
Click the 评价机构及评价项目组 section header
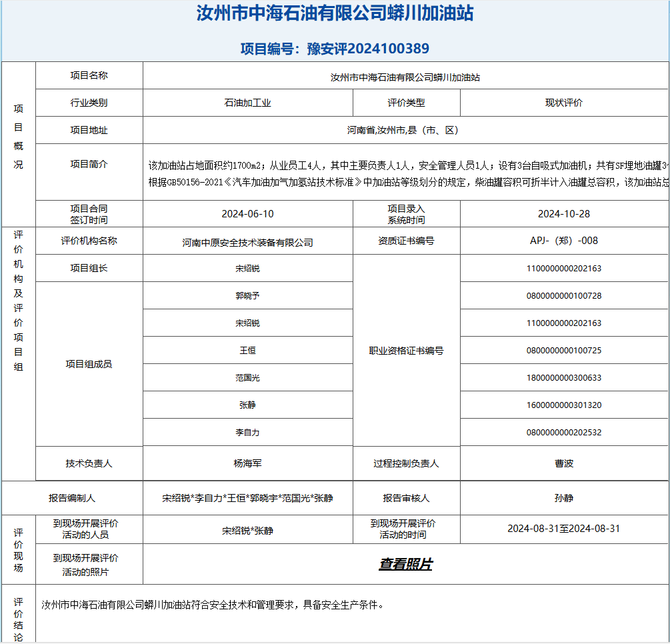coord(19,301)
